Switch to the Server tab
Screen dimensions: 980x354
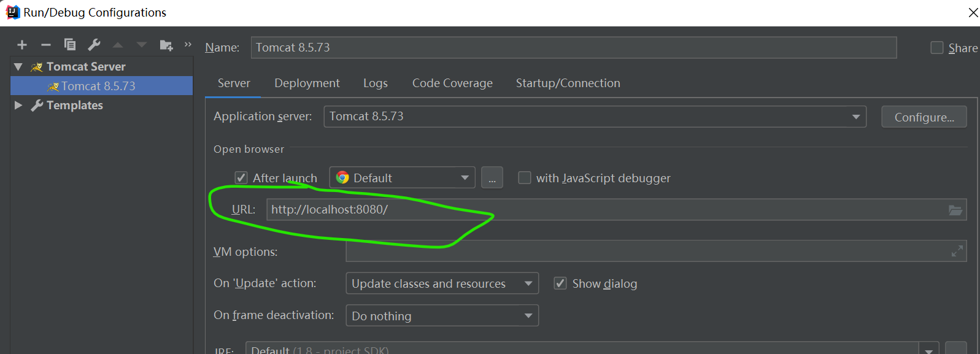point(234,83)
